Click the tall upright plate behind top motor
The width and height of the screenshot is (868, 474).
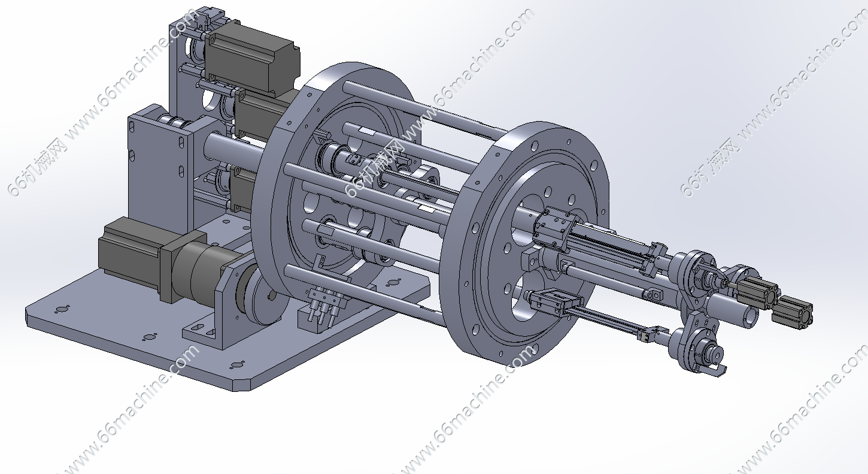click(180, 66)
